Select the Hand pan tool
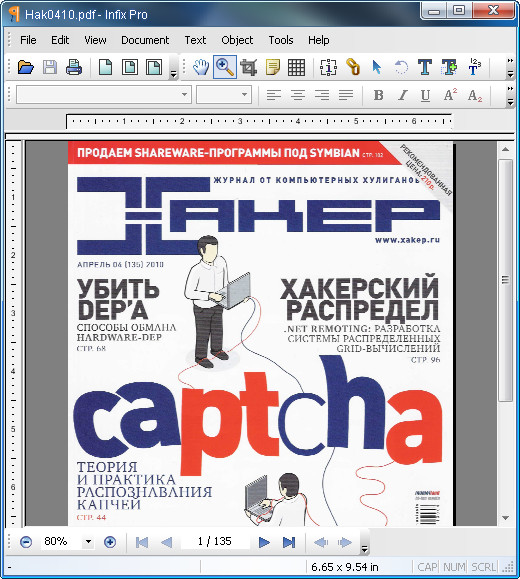Image resolution: width=520 pixels, height=579 pixels. coord(201,68)
